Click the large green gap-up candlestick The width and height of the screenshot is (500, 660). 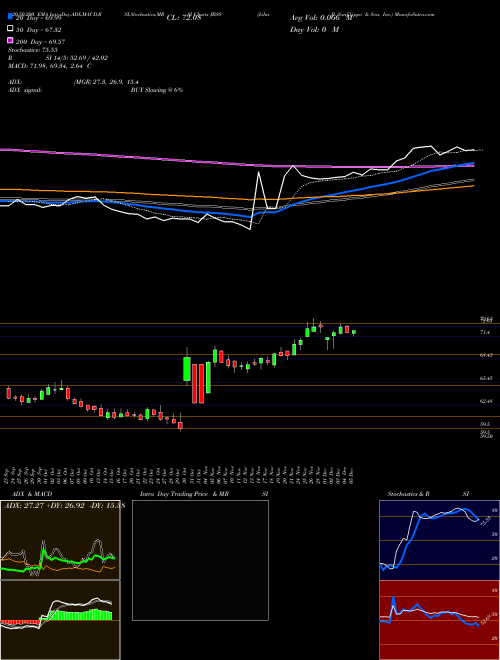187,369
